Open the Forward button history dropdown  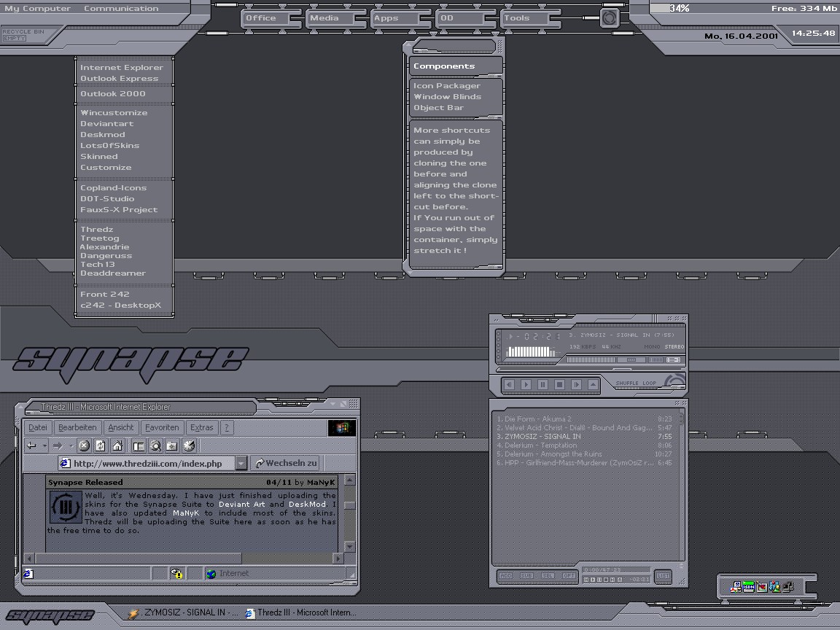pyautogui.click(x=71, y=446)
